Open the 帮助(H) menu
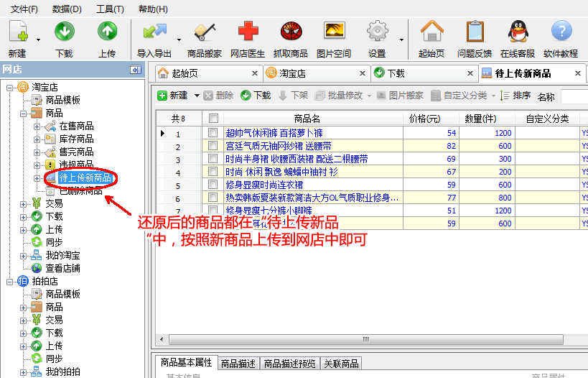This screenshot has height=378, width=588. click(x=153, y=9)
